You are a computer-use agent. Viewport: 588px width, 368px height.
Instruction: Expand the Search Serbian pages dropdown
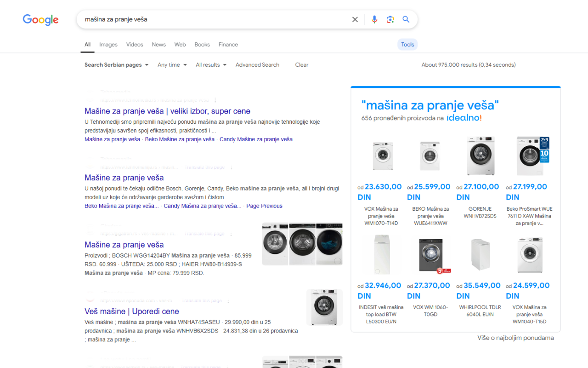pyautogui.click(x=117, y=65)
